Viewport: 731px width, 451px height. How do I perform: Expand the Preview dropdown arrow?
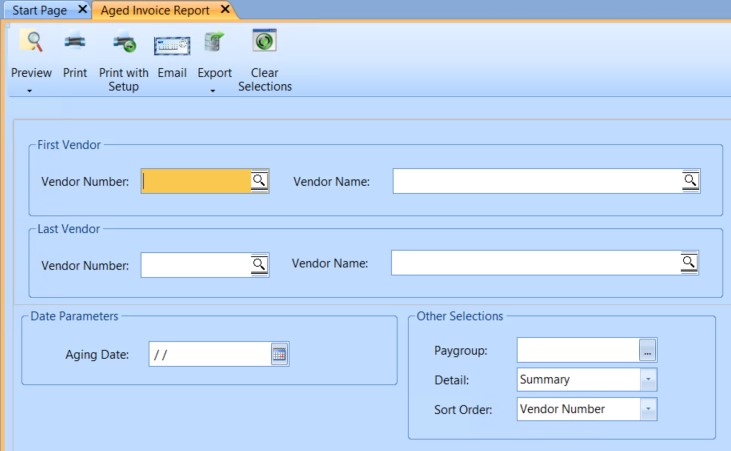[30, 90]
